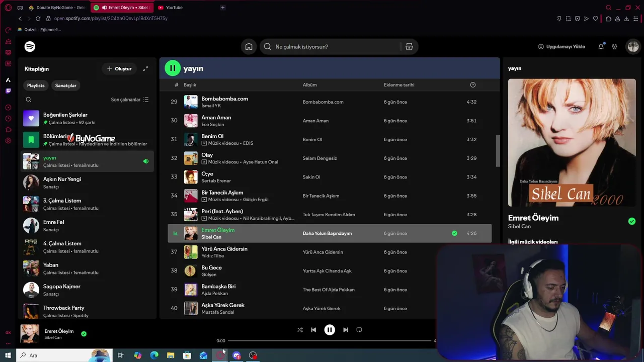Image resolution: width=644 pixels, height=362 pixels.
Task: Pause the yayın playlist with the green header button
Action: point(173,68)
